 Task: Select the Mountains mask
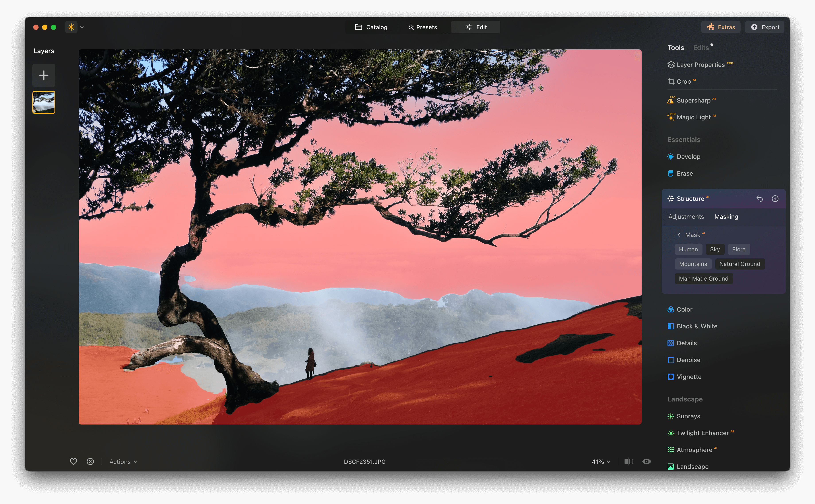(693, 264)
